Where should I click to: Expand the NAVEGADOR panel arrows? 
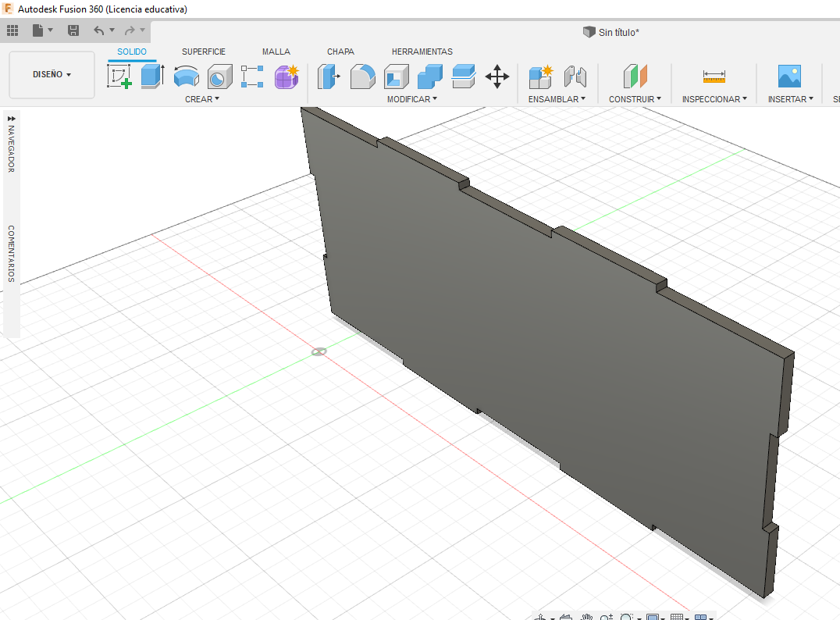pyautogui.click(x=11, y=119)
